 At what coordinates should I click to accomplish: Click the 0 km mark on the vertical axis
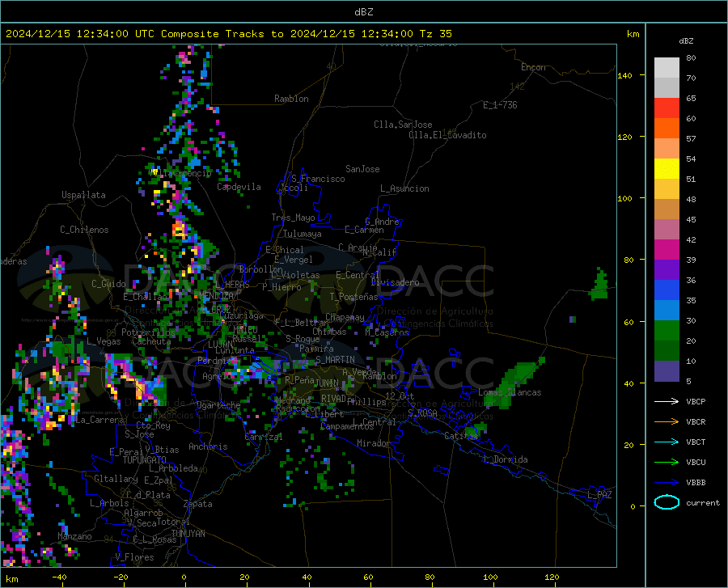coord(633,506)
